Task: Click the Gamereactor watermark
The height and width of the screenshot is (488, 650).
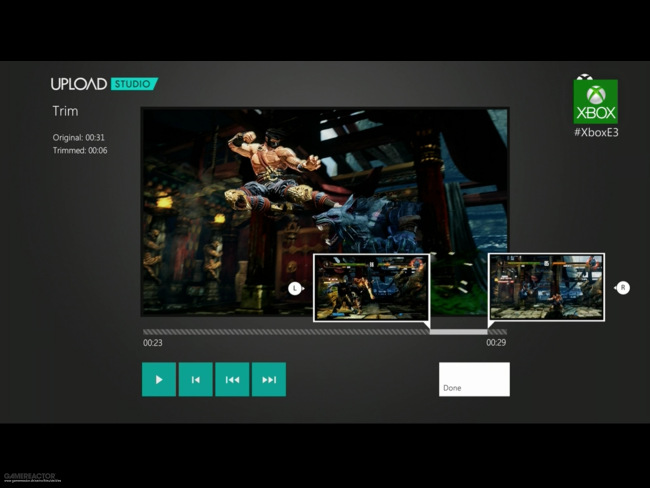Action: click(30, 476)
